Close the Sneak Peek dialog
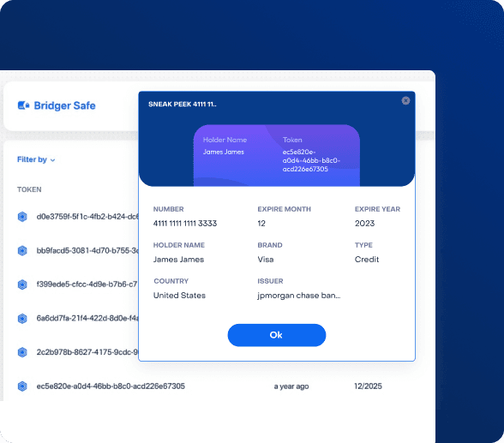 tap(405, 101)
